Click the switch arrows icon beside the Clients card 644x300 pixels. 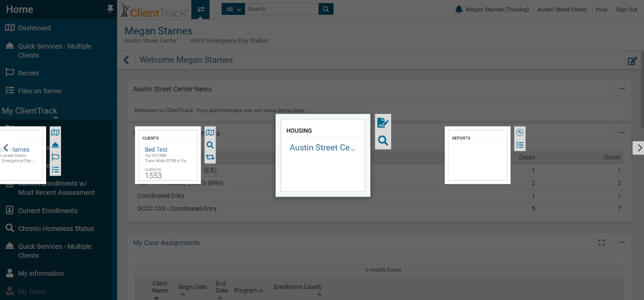[x=210, y=157]
